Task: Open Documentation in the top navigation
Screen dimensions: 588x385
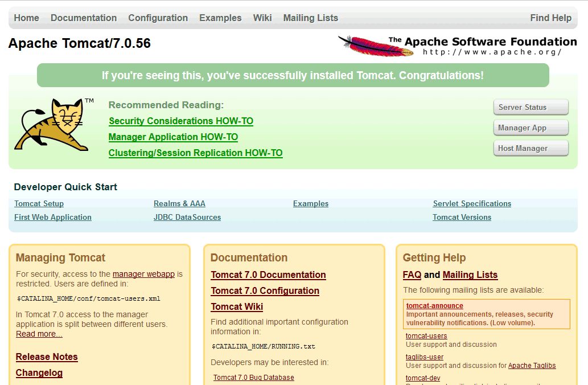Action: coord(84,18)
